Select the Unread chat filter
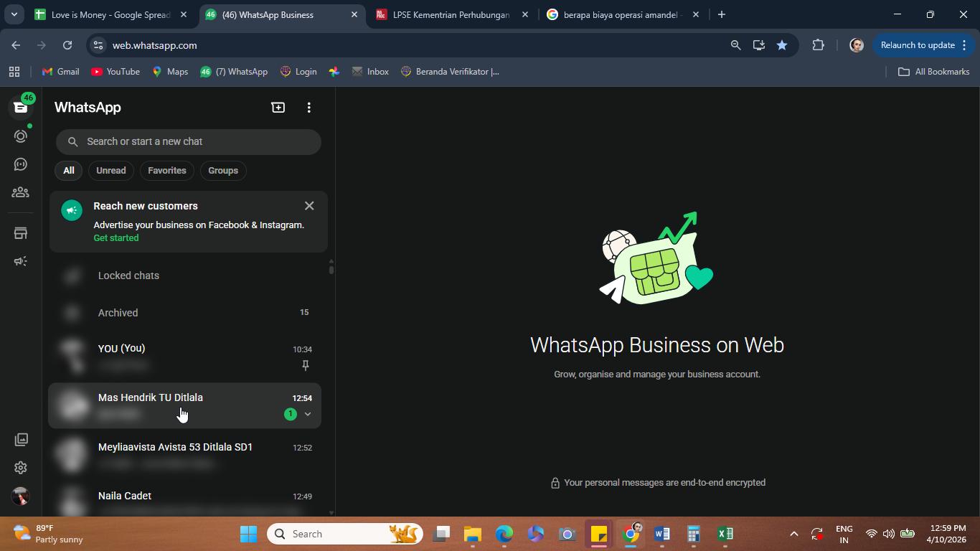This screenshot has width=980, height=551. click(x=111, y=171)
